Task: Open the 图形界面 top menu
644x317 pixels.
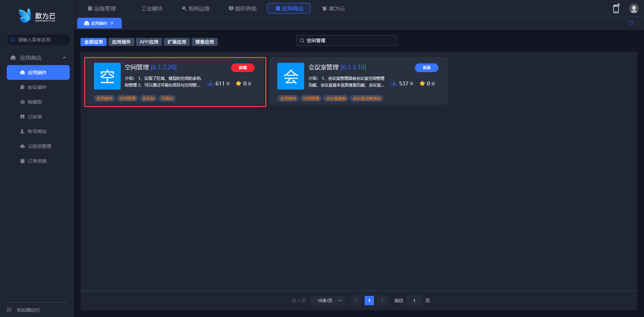Action: [243, 8]
